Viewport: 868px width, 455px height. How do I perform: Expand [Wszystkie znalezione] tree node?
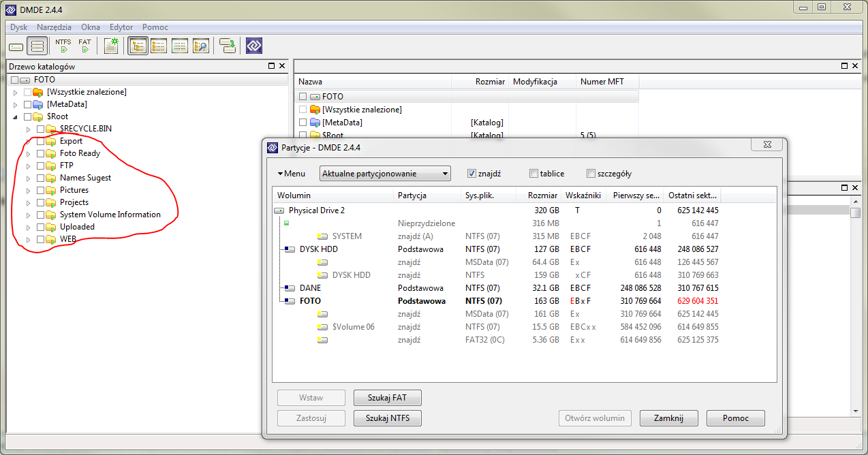coord(16,92)
